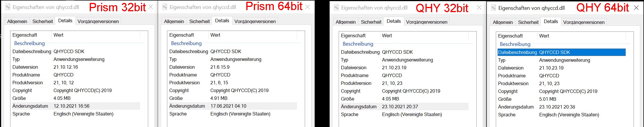Open the Allgemein tab in the Prism 32bit dialog

pyautogui.click(x=17, y=21)
